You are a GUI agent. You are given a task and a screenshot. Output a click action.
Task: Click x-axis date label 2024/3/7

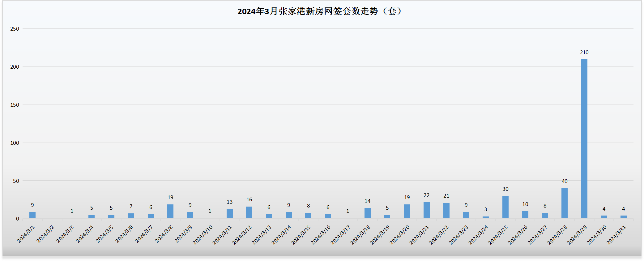144,234
